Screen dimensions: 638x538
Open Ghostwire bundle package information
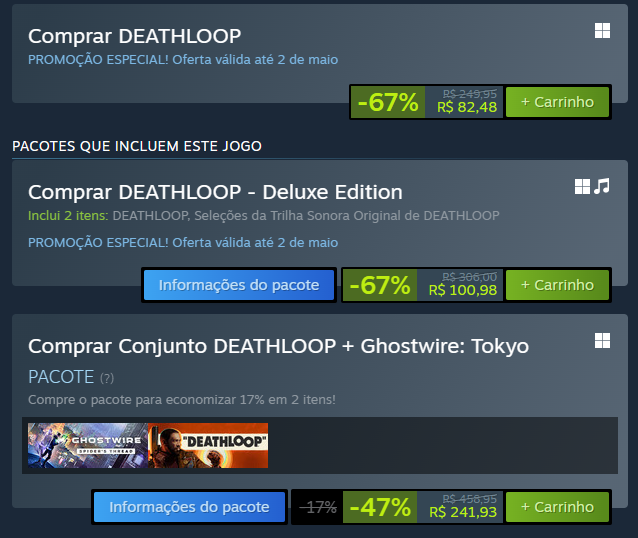click(x=189, y=507)
